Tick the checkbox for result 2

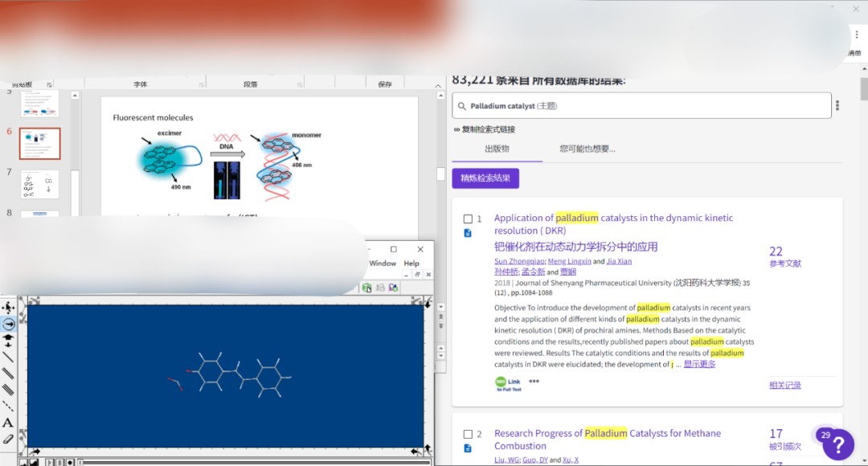[x=468, y=434]
